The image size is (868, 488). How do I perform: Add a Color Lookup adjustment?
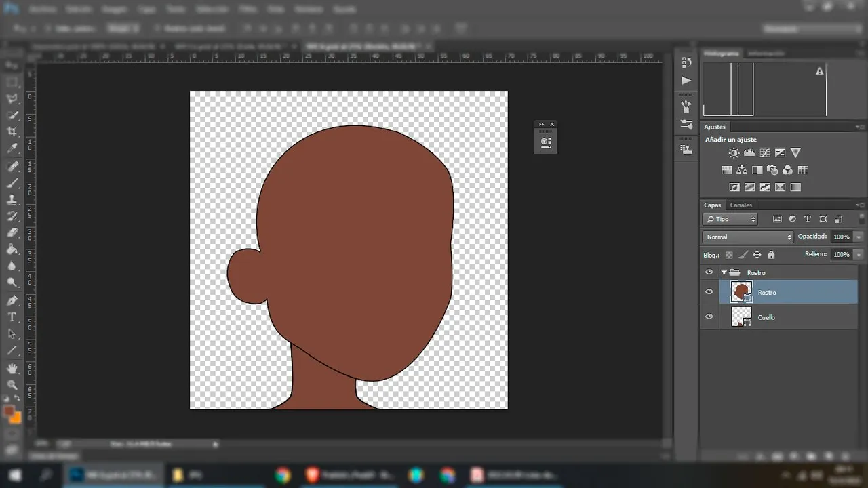(x=803, y=170)
